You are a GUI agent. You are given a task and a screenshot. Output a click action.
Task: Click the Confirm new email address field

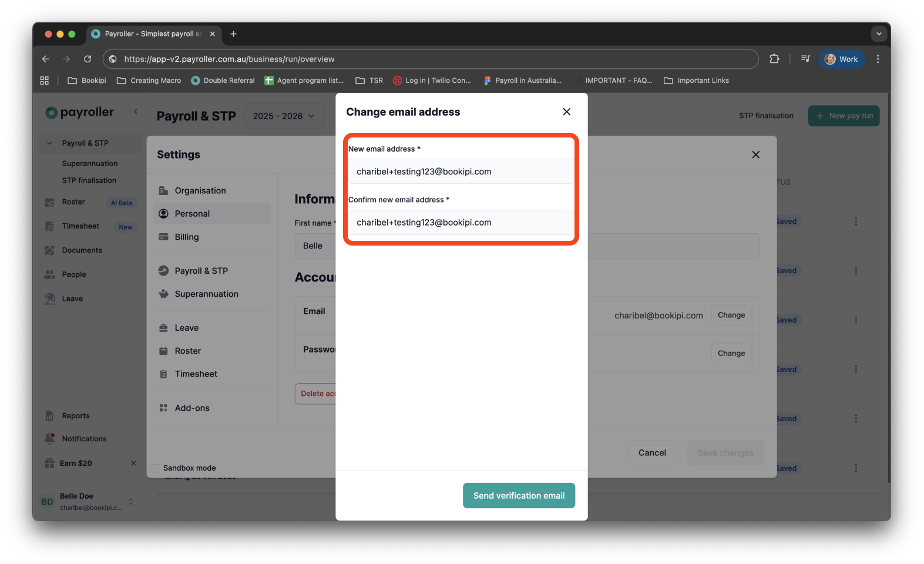pyautogui.click(x=461, y=222)
